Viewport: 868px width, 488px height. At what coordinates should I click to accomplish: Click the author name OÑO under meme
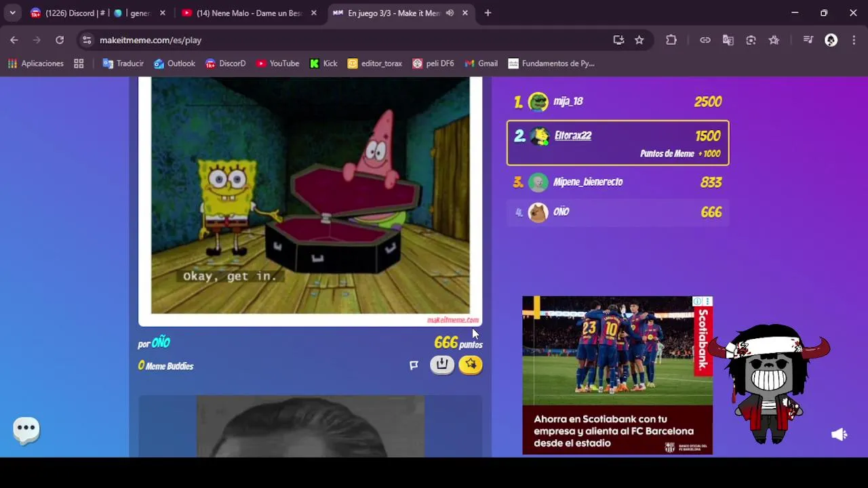pos(161,343)
